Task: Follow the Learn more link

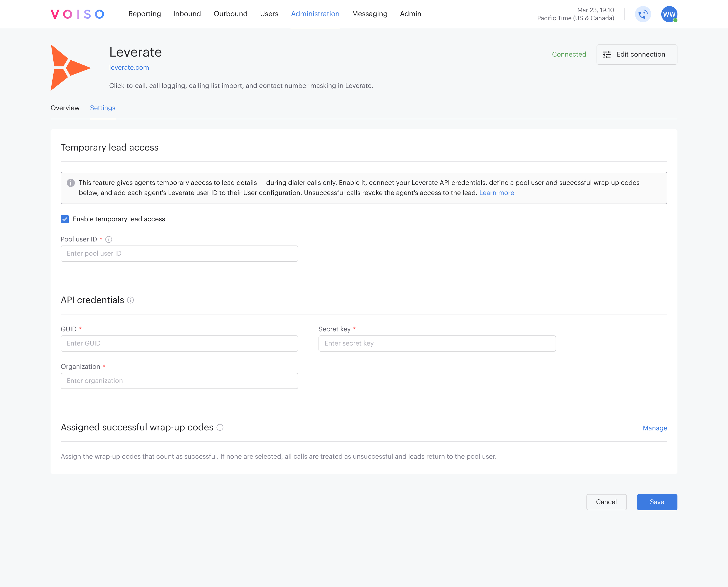Action: pyautogui.click(x=496, y=193)
